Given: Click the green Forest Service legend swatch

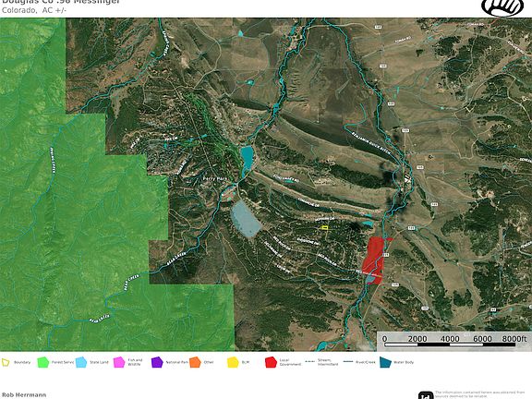Looking at the screenshot, I should point(43,362).
